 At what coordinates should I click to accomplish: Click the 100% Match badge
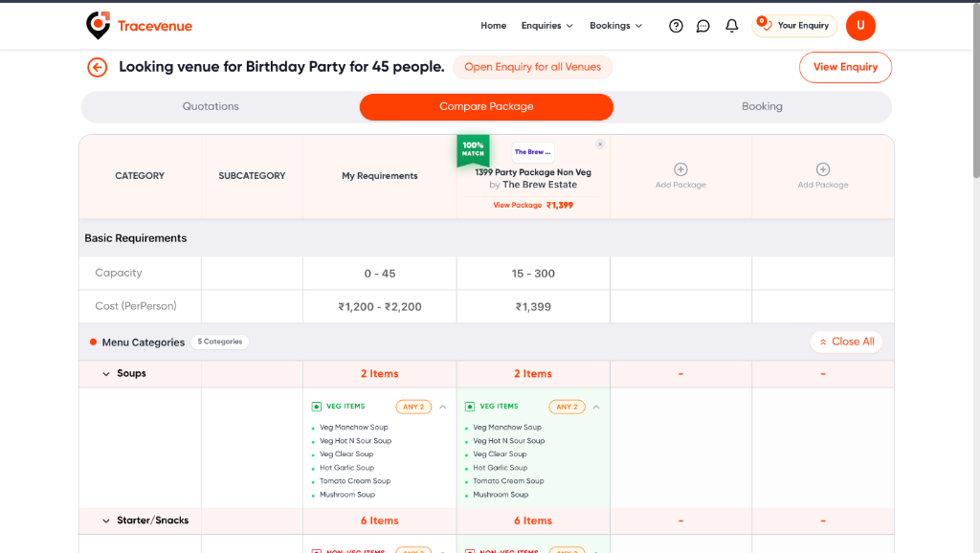point(473,150)
